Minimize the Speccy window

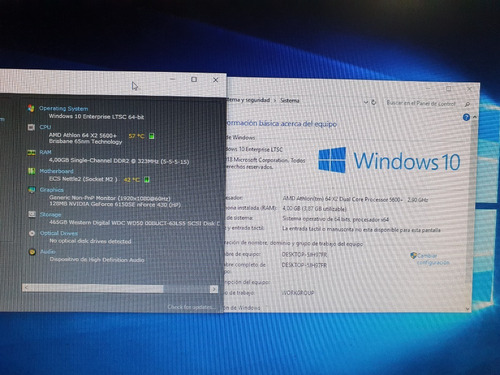coord(172,79)
